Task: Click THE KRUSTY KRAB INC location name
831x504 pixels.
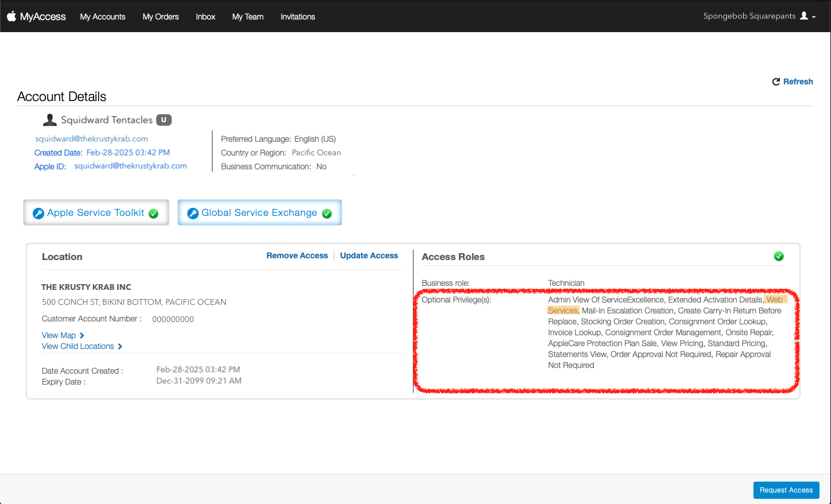Action: pyautogui.click(x=86, y=287)
